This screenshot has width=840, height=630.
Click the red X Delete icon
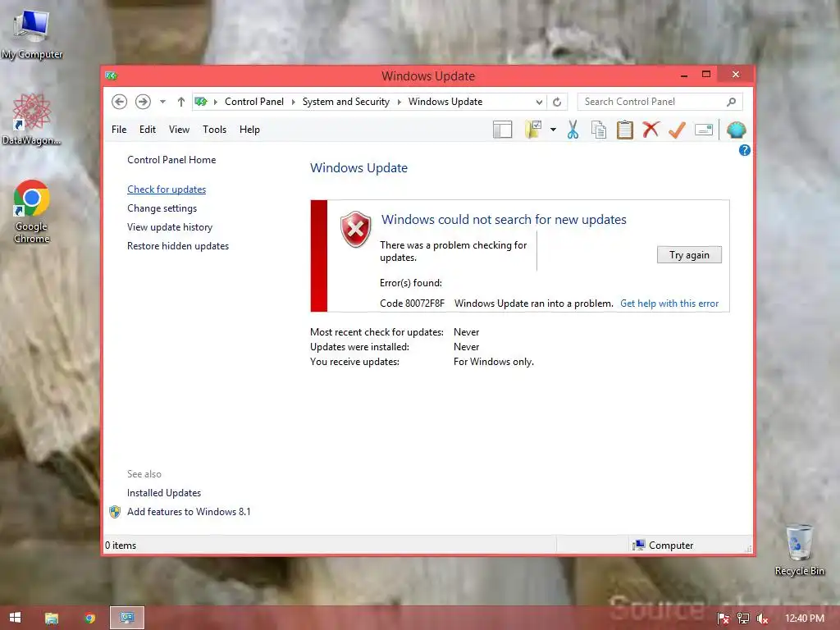pos(651,130)
